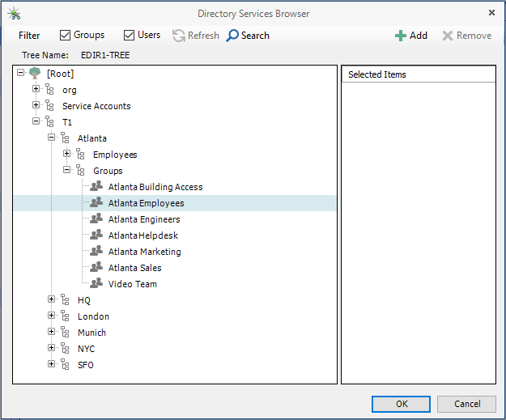Click the Atlanta Building Access group icon
This screenshot has height=420, width=506.
coord(96,187)
